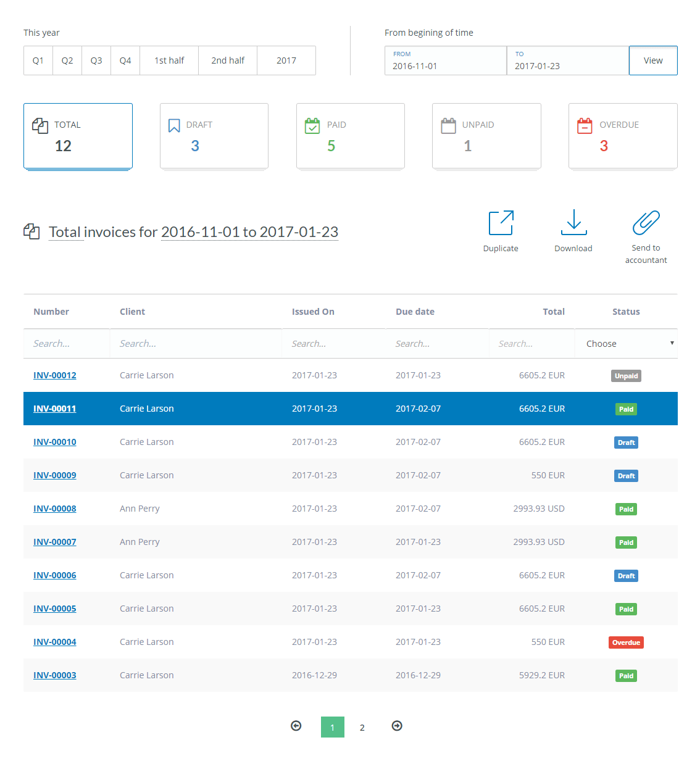This screenshot has width=700, height=769.
Task: Go to next page arrow
Action: (x=397, y=726)
